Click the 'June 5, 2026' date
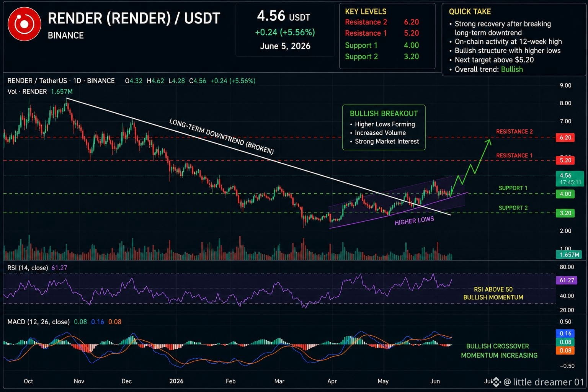588x392 pixels. click(285, 46)
